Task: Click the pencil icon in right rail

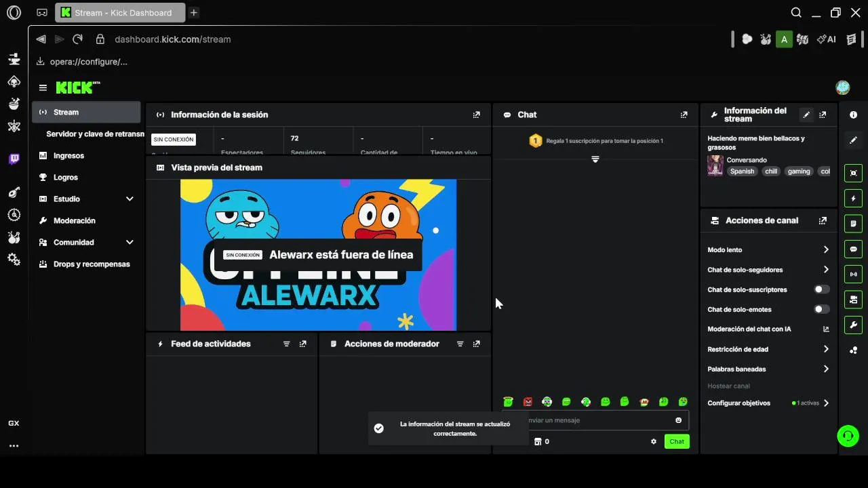Action: tap(853, 140)
